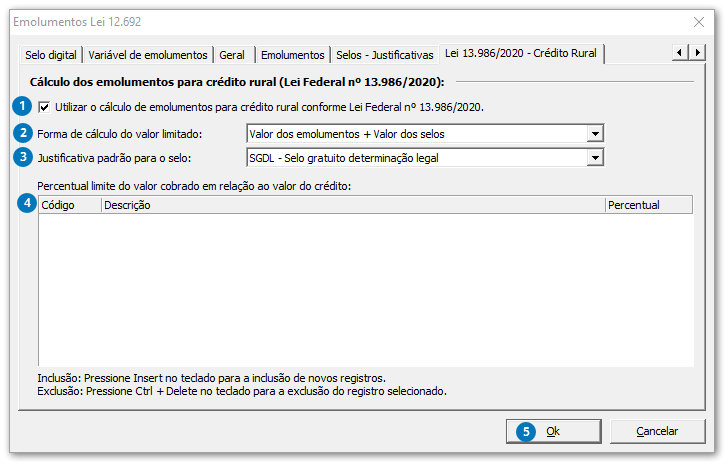The height and width of the screenshot is (466, 728).
Task: Open the Forma de cálculo dropdown
Action: [595, 133]
